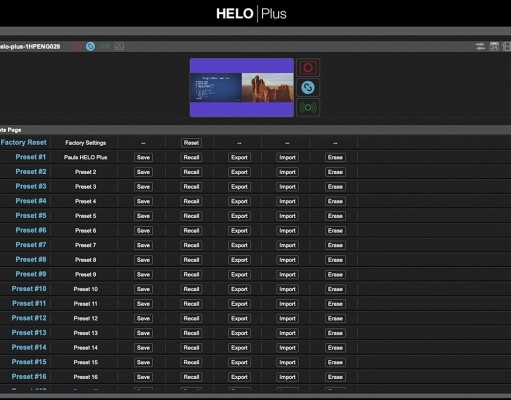
Task: Click Erase in the Preset #15 row
Action: (x=335, y=363)
